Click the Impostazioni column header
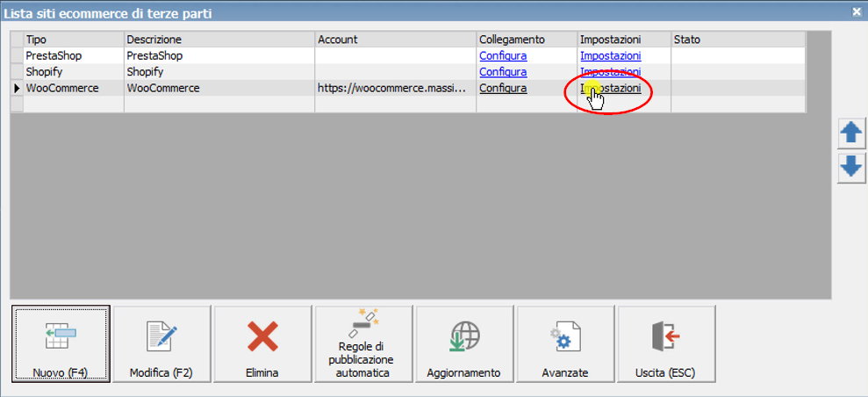868x397 pixels. point(624,40)
